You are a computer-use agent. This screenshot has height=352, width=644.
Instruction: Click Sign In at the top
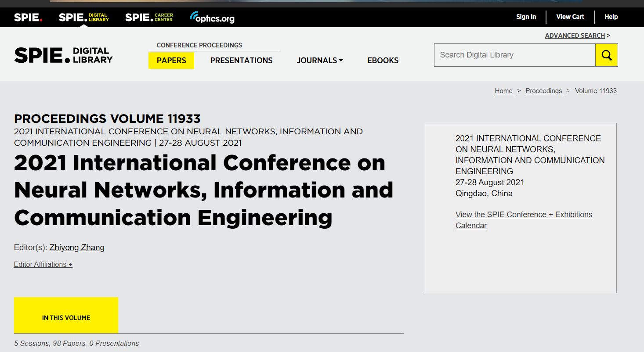click(x=526, y=17)
